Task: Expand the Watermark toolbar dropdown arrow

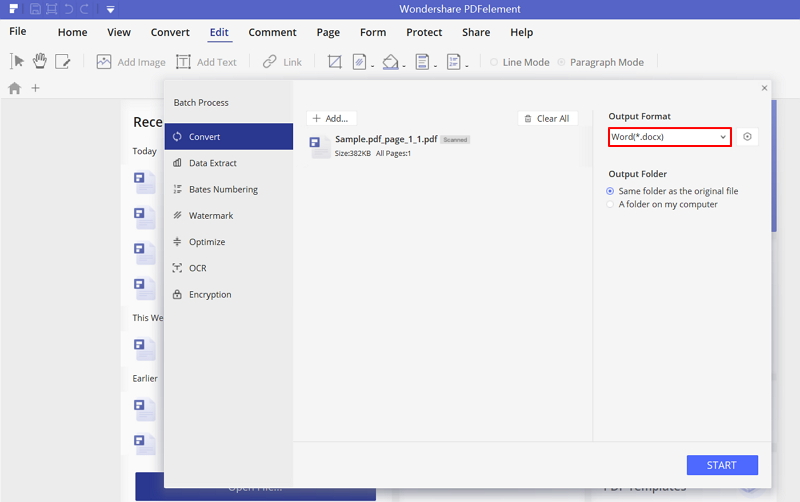Action: point(372,66)
